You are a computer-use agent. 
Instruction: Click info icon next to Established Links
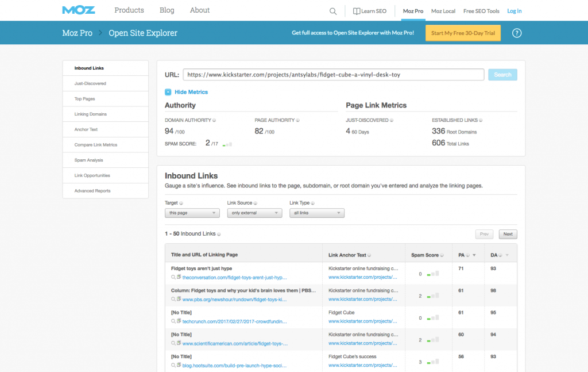[x=481, y=121]
